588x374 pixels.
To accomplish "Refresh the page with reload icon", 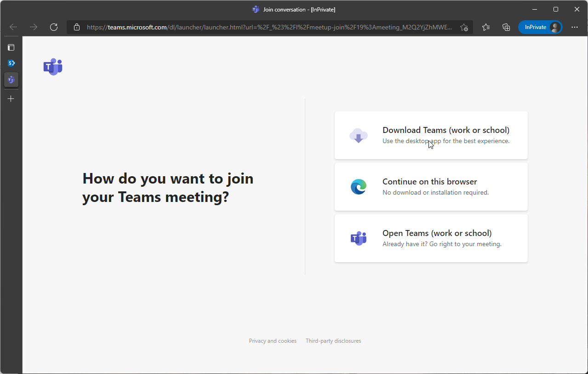I will pyautogui.click(x=54, y=27).
